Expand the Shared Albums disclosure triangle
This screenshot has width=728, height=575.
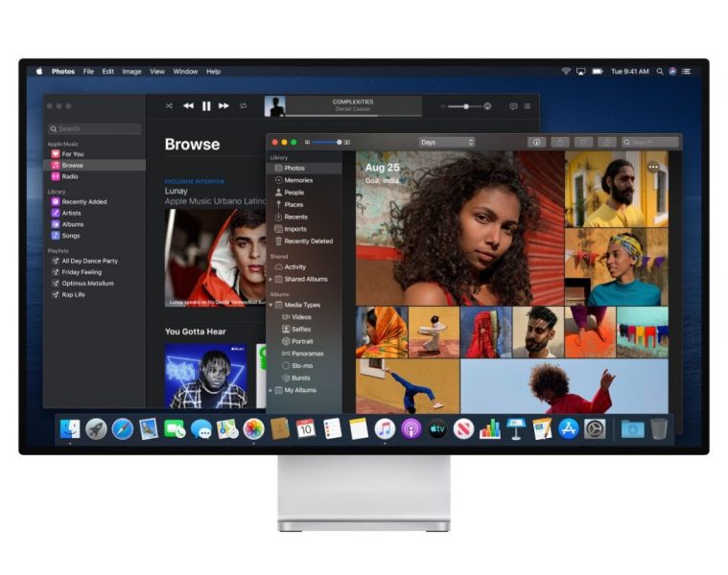pyautogui.click(x=270, y=279)
